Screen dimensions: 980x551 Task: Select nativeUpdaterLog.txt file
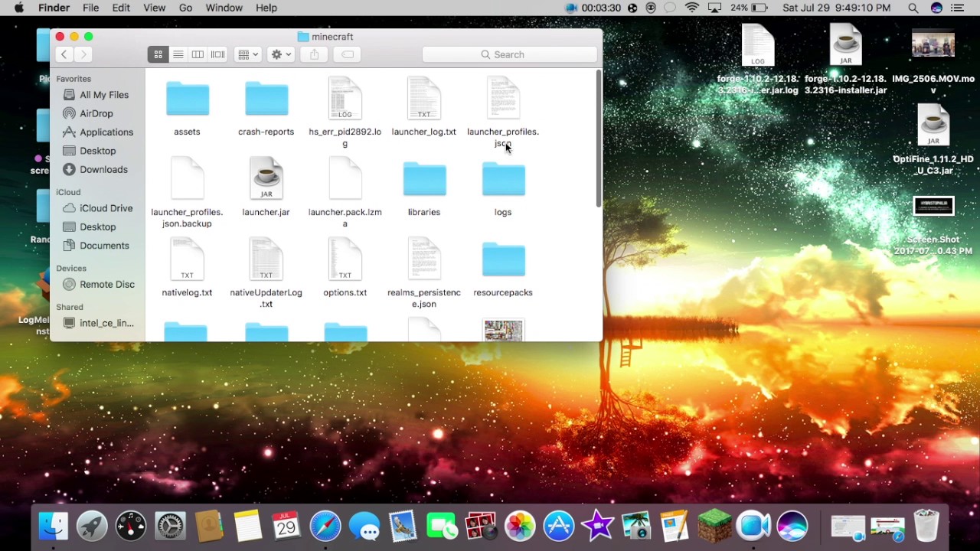pos(266,259)
